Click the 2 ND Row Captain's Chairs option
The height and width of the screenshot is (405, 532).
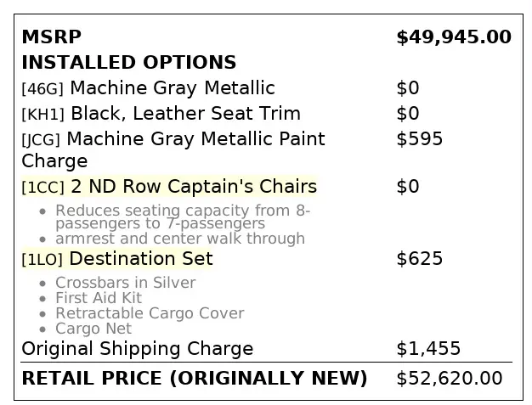[x=193, y=187]
